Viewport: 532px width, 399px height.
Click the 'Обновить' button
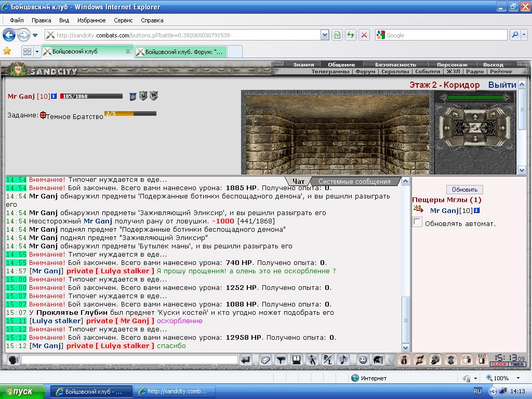click(464, 190)
